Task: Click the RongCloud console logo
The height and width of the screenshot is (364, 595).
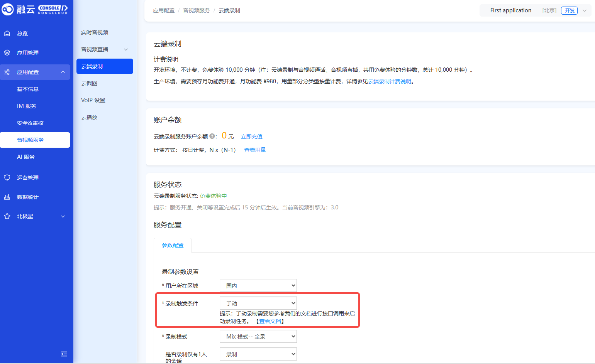Action: coord(35,9)
